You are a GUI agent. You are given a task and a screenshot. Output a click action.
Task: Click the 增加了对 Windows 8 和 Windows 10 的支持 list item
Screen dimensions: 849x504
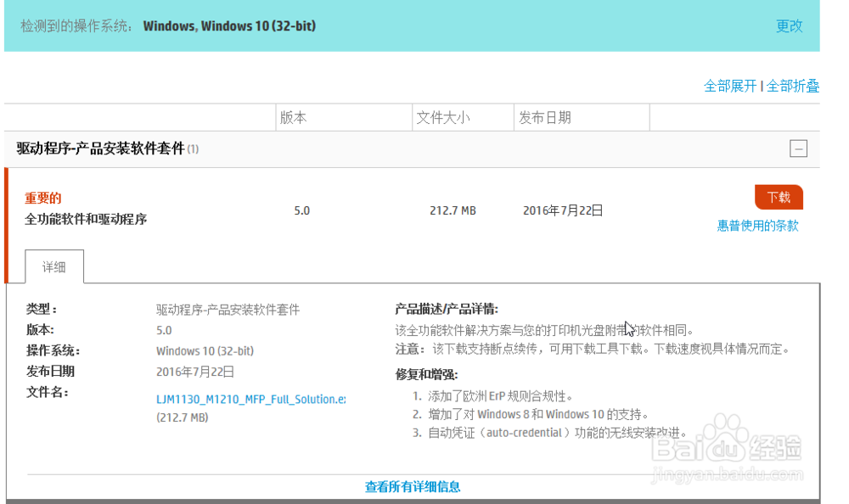tap(538, 415)
